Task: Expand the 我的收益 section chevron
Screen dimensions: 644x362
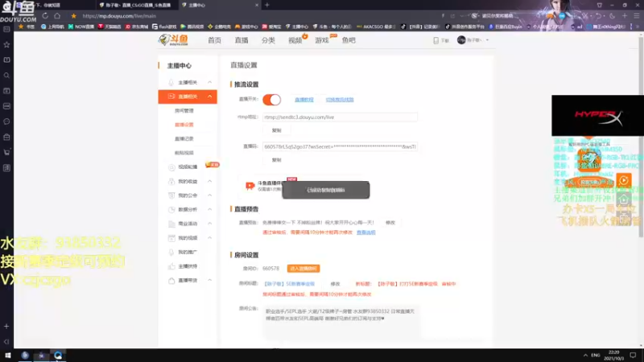Action: pyautogui.click(x=209, y=181)
